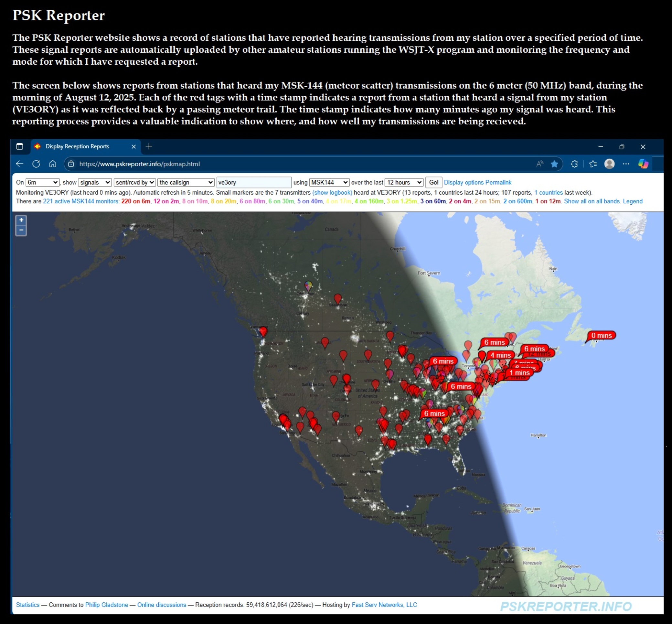
Task: Click the map zoom out minus button
Action: (x=21, y=230)
